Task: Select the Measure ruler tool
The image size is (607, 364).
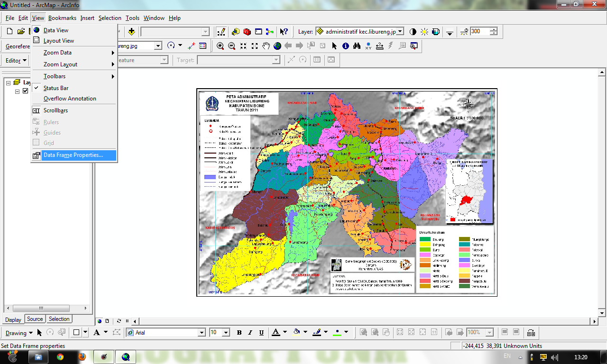Action: pos(380,46)
